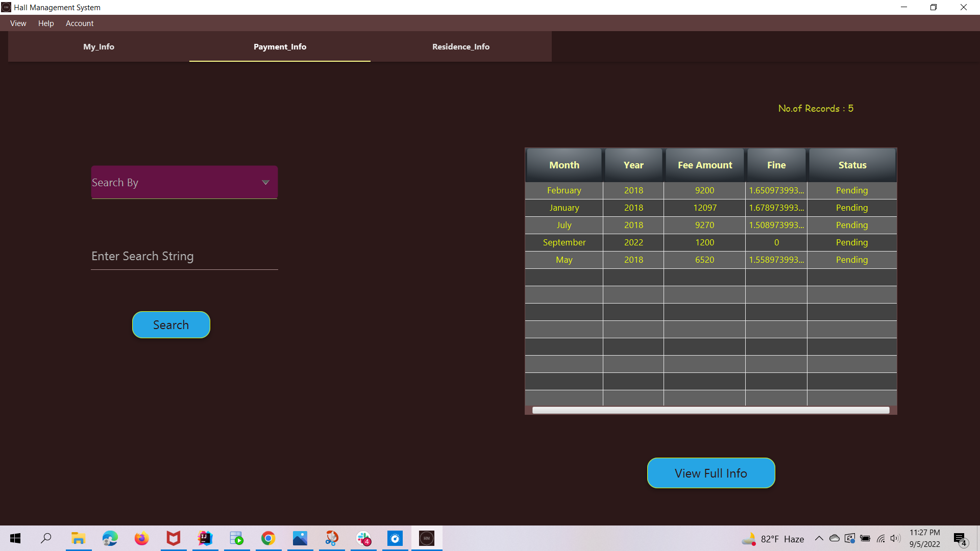Open IntelliJ IDEA from the taskbar
The height and width of the screenshot is (551, 980).
(205, 538)
